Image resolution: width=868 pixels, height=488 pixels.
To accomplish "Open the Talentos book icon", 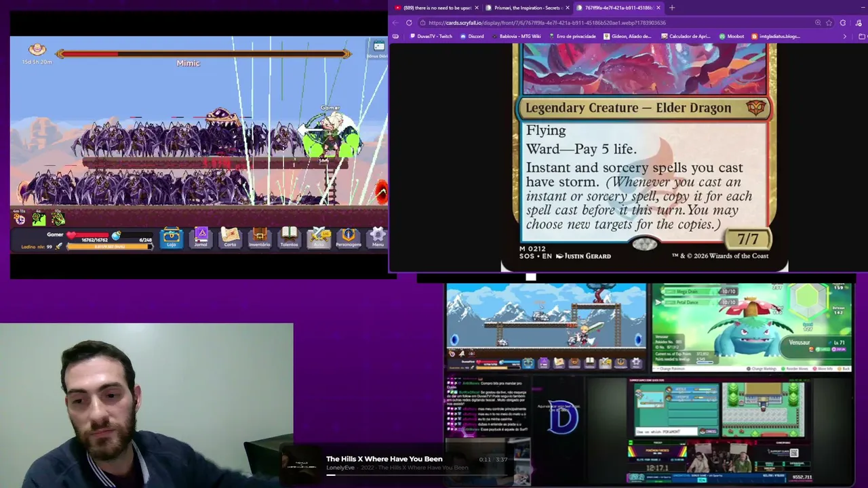I will [289, 237].
